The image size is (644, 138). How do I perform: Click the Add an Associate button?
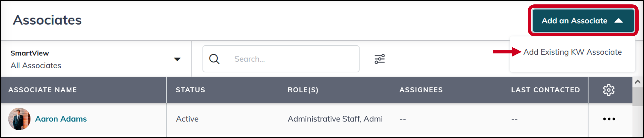584,21
